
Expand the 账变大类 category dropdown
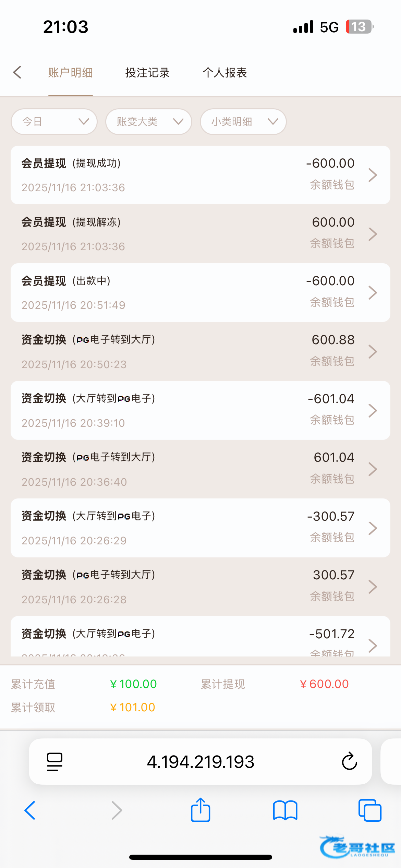[149, 122]
